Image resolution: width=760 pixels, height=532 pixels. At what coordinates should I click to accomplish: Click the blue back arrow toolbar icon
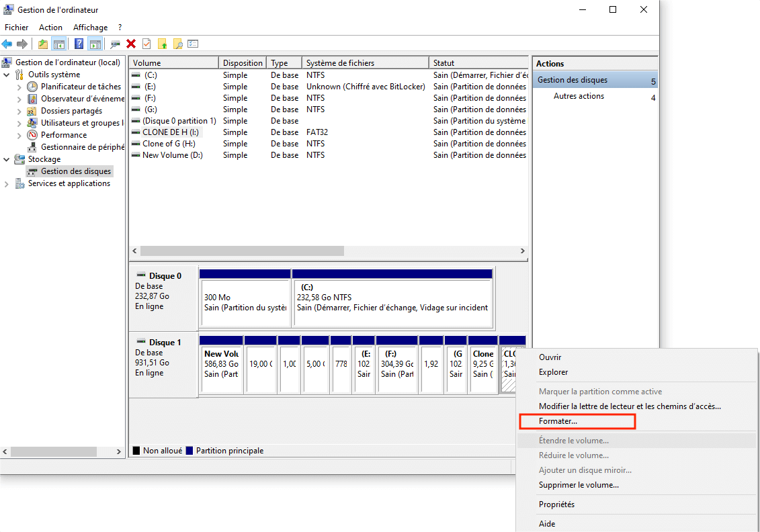click(x=7, y=44)
